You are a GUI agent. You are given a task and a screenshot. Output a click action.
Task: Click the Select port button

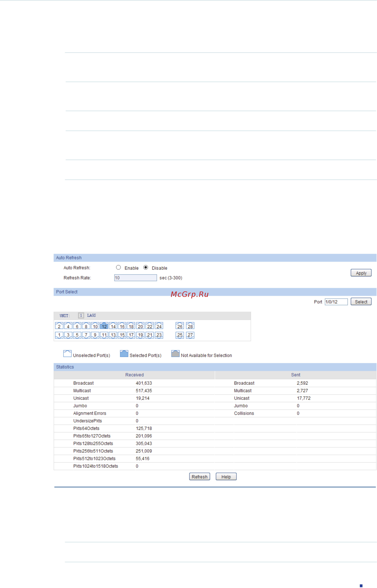pos(361,302)
